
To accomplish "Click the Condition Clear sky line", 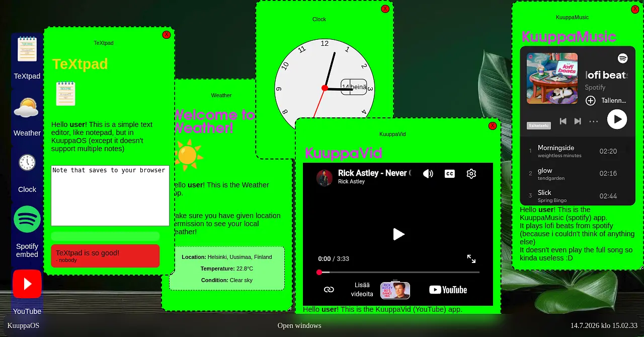I will point(227,280).
